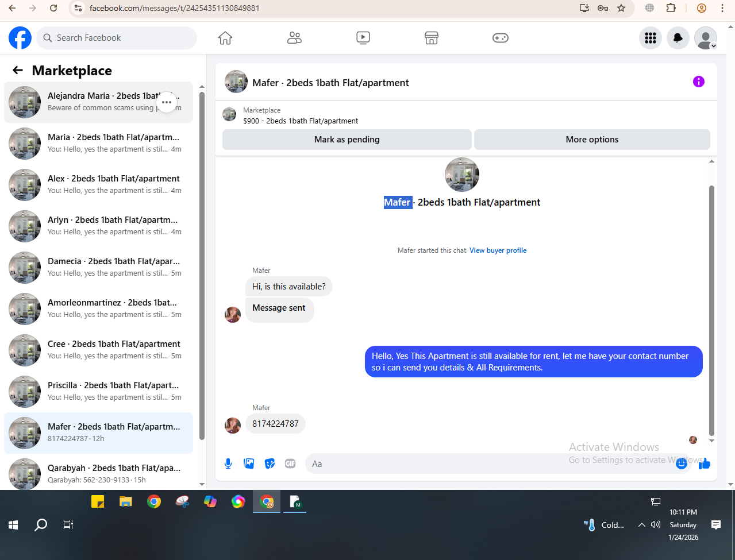Open the Maria conversation
Viewport: 735px width, 560px height.
pyautogui.click(x=99, y=144)
